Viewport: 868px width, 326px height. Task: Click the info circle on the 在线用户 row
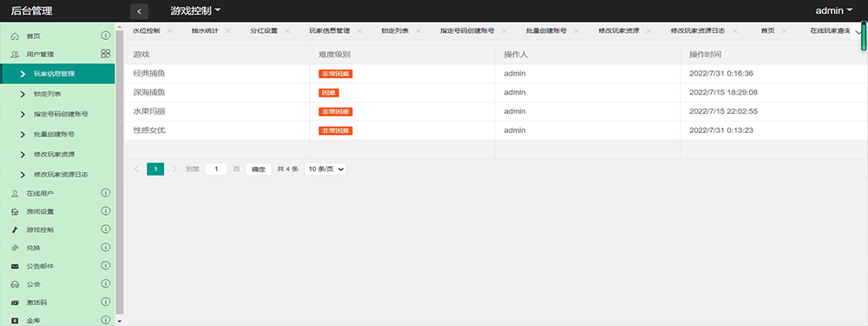(x=105, y=192)
